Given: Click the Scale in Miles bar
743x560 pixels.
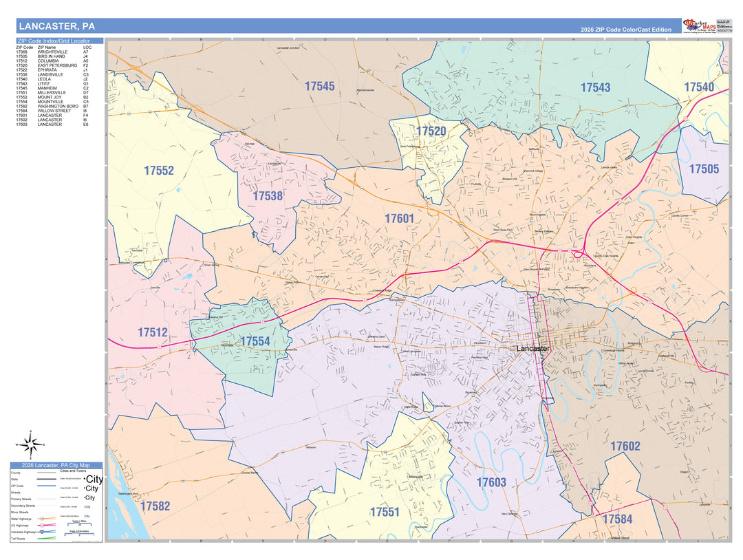Looking at the screenshot, I should coord(79,524).
